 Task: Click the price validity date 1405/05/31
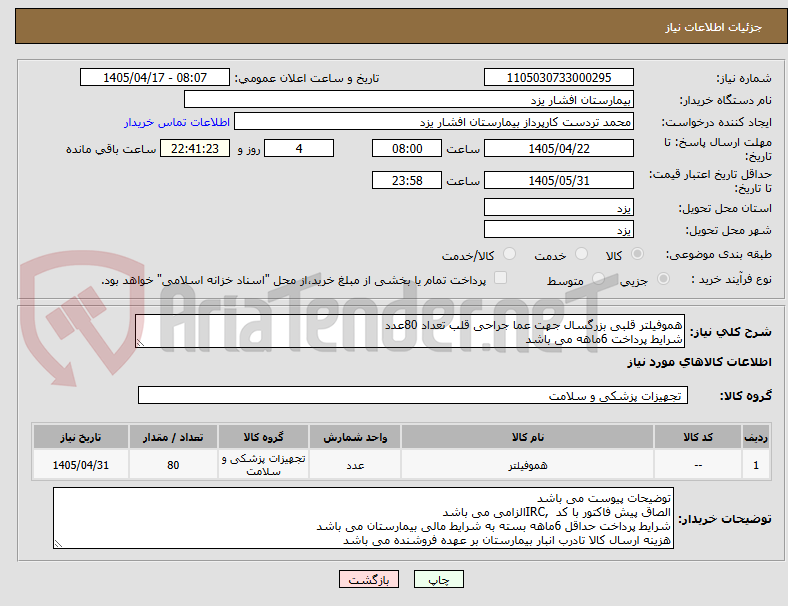tap(559, 180)
